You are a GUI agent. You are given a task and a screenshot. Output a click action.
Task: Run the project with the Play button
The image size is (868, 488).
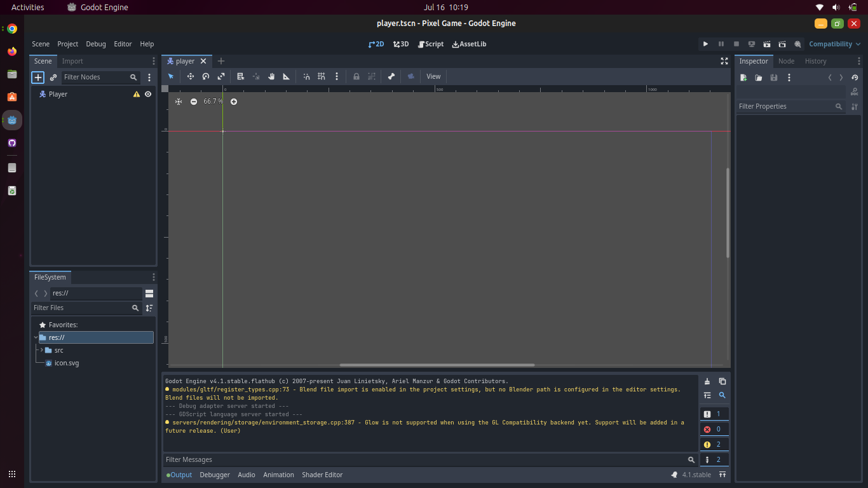tap(705, 44)
